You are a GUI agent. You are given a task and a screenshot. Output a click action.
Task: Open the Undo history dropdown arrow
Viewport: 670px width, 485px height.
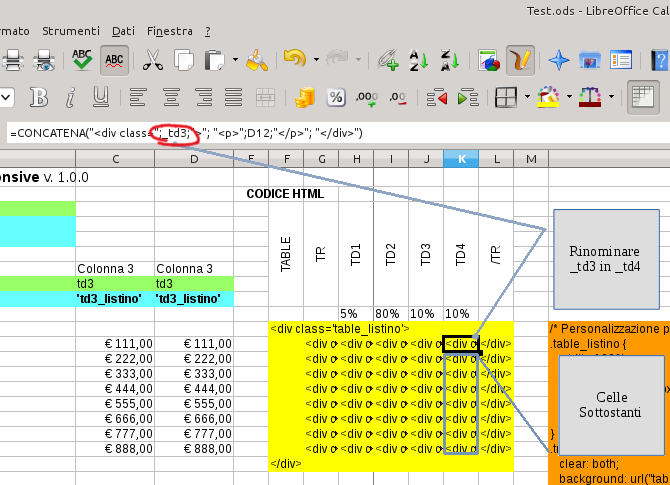coord(316,59)
